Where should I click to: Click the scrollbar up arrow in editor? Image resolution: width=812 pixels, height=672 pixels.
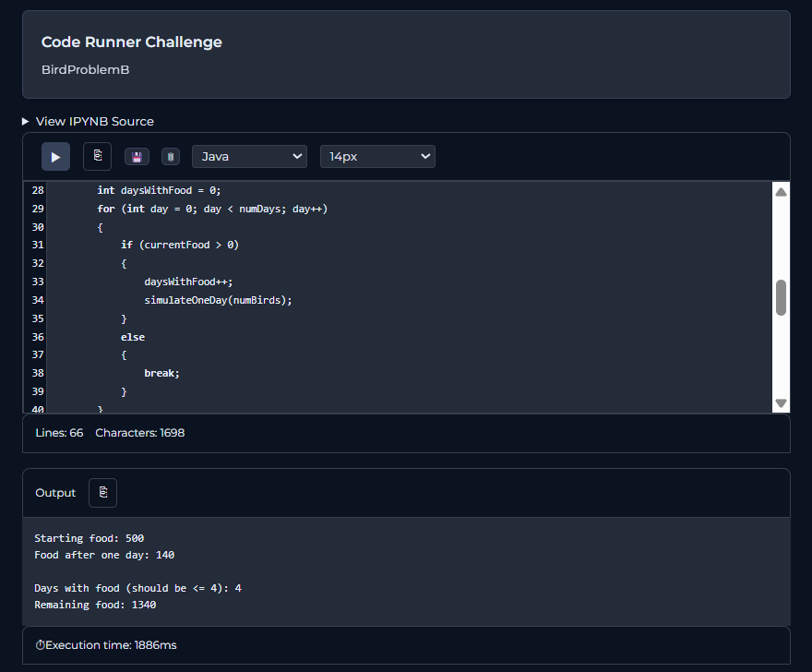[x=781, y=193]
